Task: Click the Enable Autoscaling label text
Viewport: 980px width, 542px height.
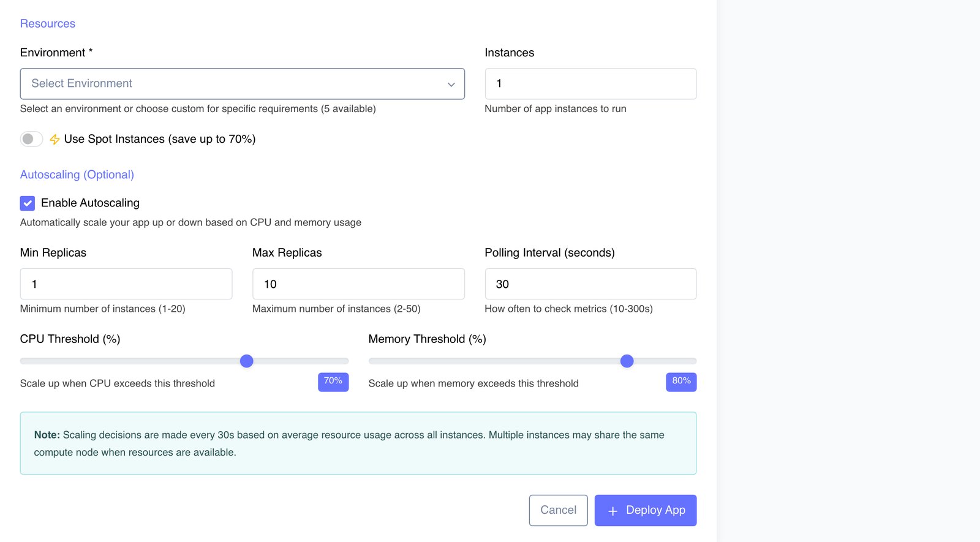Action: (x=90, y=203)
